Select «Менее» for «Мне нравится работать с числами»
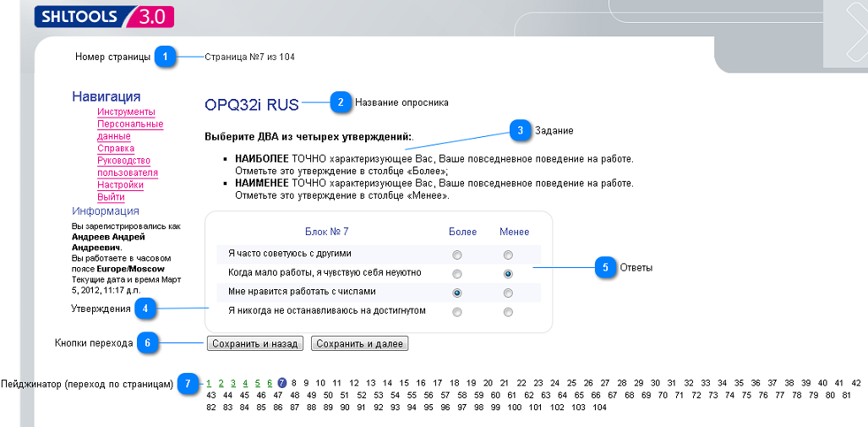This screenshot has height=427, width=868. 508,293
